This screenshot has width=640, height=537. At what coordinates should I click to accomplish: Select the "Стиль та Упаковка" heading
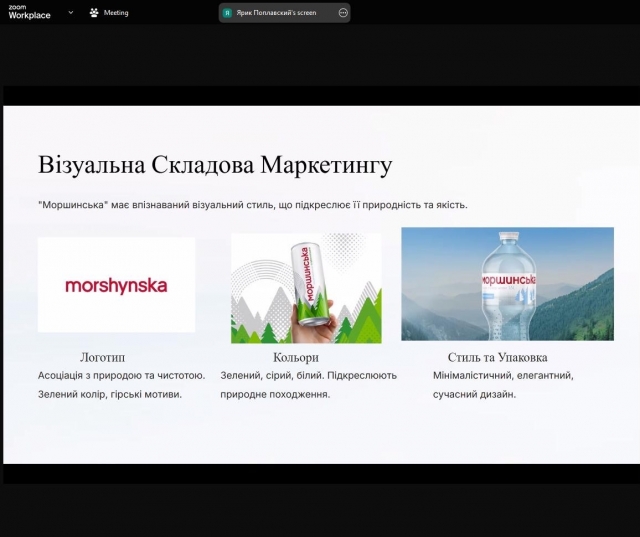tap(497, 357)
